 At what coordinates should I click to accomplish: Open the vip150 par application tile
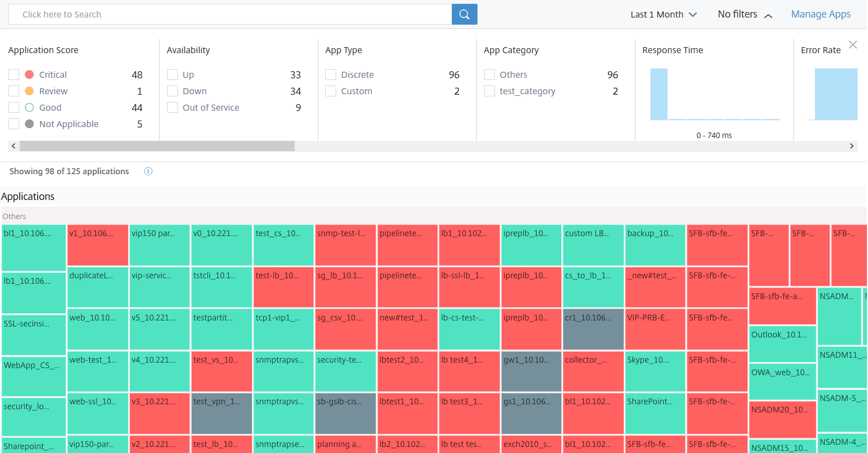pos(159,245)
